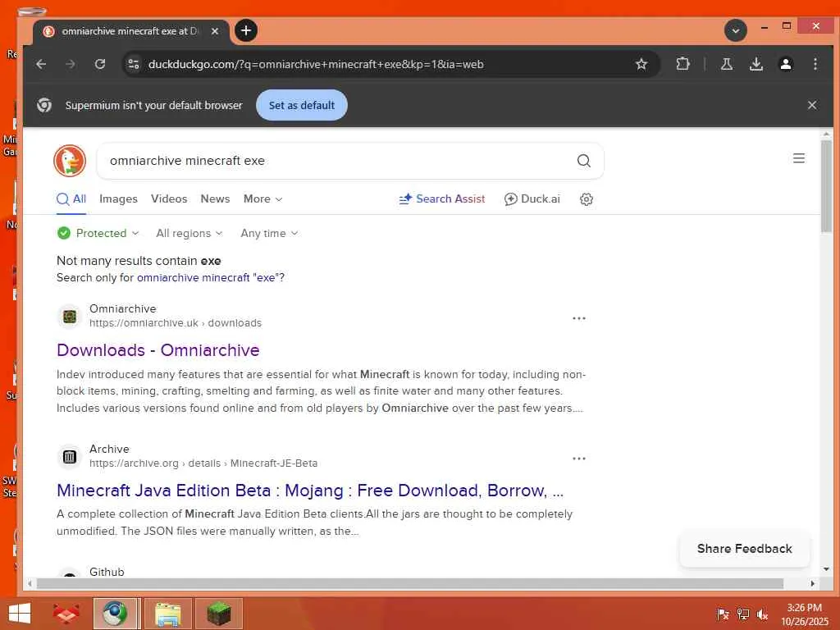Click the search magnifier icon
840x630 pixels.
tap(584, 160)
